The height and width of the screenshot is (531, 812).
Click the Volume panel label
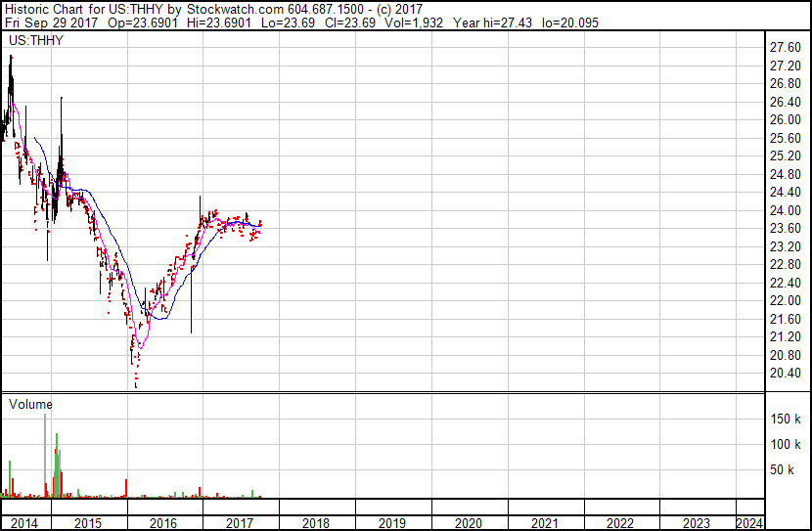(x=30, y=404)
